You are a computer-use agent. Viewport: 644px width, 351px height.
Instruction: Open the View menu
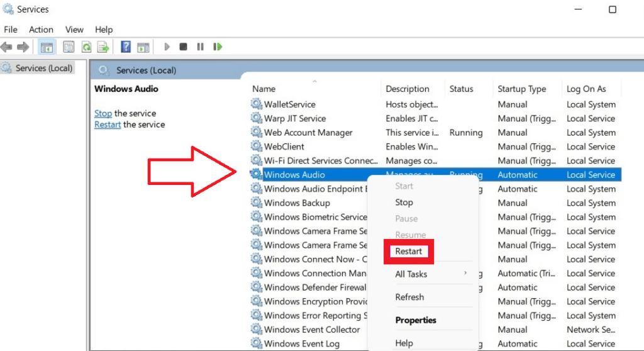74,30
